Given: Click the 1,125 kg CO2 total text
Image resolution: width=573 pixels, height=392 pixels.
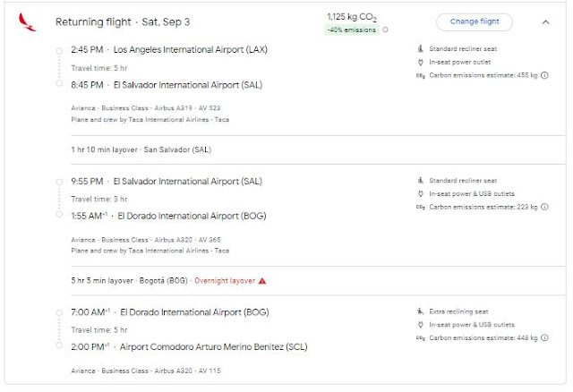Looking at the screenshot, I should [x=352, y=16].
